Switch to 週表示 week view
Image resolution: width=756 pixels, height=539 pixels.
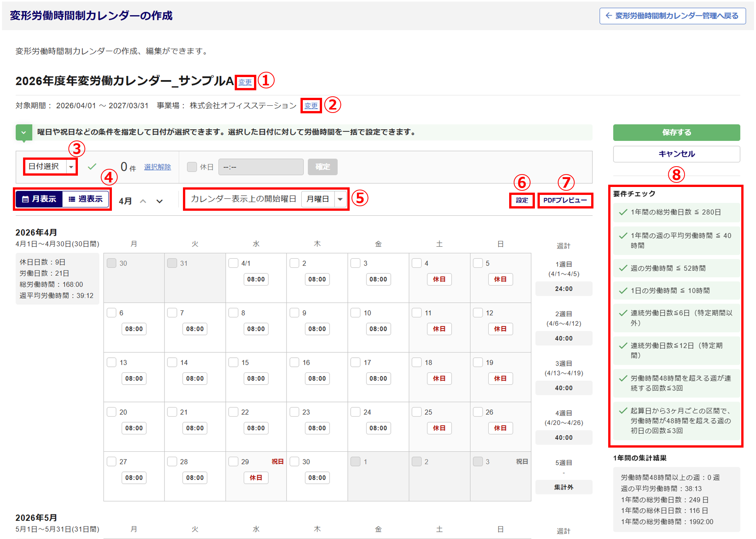tap(86, 199)
